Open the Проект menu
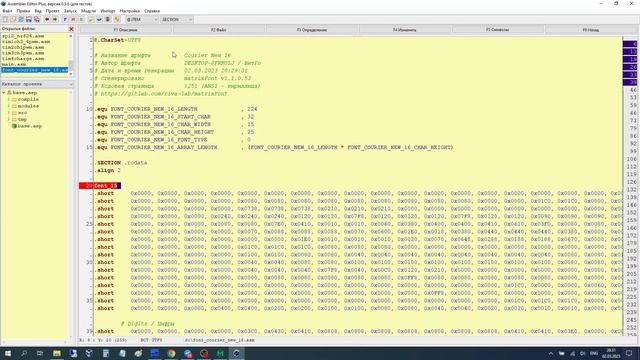 [52, 11]
